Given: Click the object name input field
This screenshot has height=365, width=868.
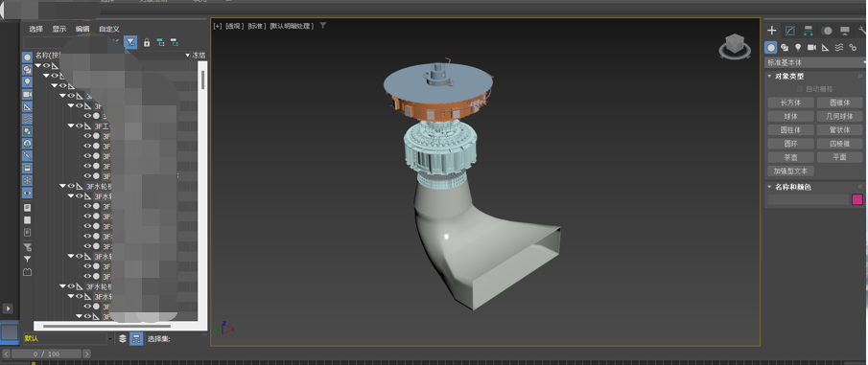Looking at the screenshot, I should click(808, 199).
